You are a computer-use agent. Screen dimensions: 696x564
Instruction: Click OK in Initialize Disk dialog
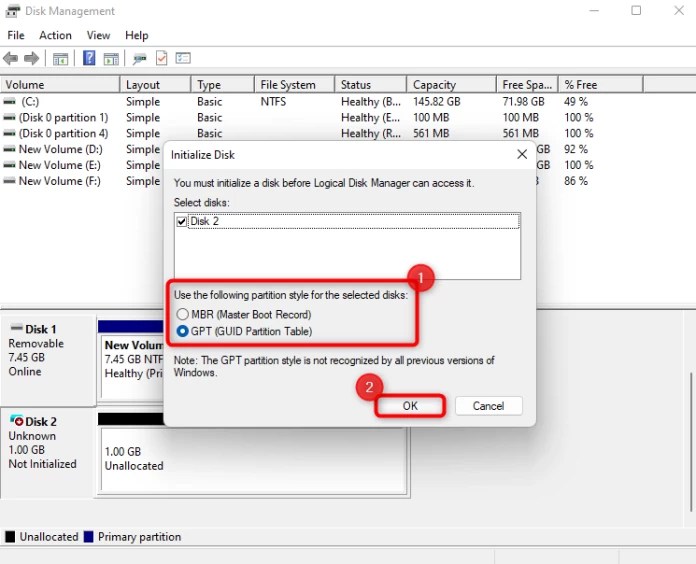pos(410,406)
